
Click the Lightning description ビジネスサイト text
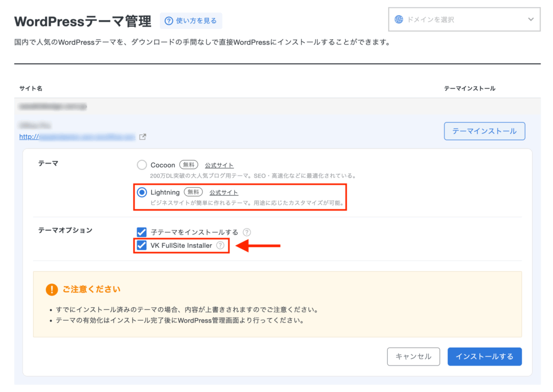(x=247, y=202)
